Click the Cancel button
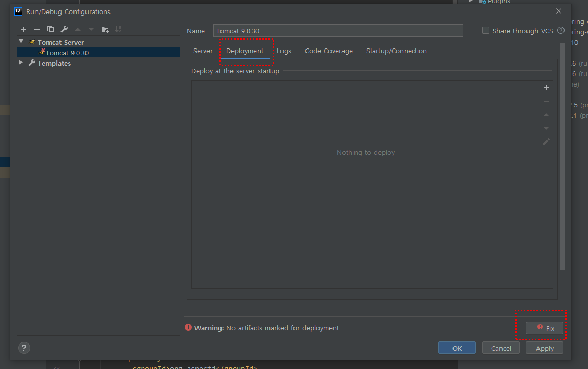The width and height of the screenshot is (588, 369). [x=501, y=348]
